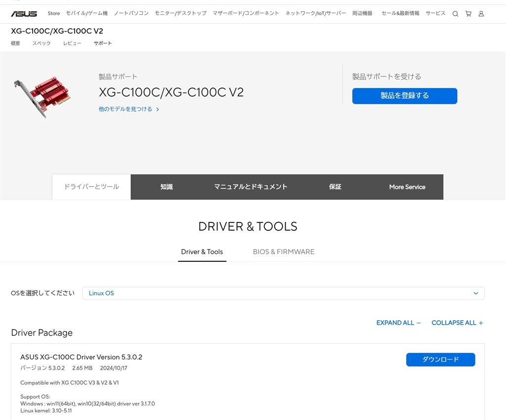Click the ASUS logo
Image resolution: width=506 pixels, height=420 pixels.
[x=24, y=13]
